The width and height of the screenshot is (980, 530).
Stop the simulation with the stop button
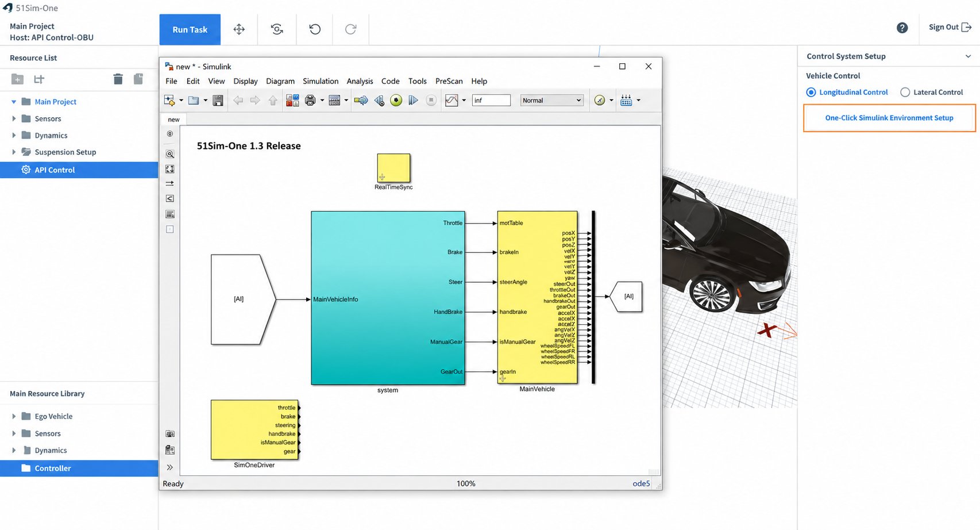click(x=431, y=101)
